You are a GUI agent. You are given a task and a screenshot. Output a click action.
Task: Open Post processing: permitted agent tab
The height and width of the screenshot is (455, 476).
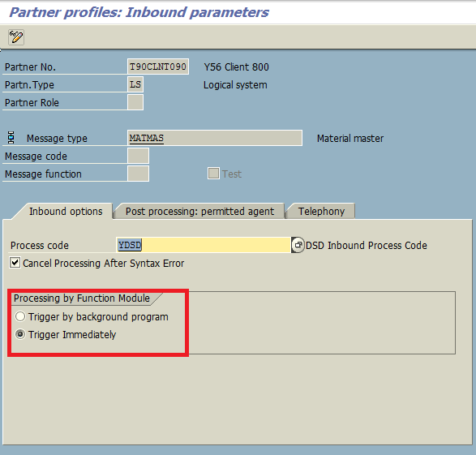click(x=199, y=211)
